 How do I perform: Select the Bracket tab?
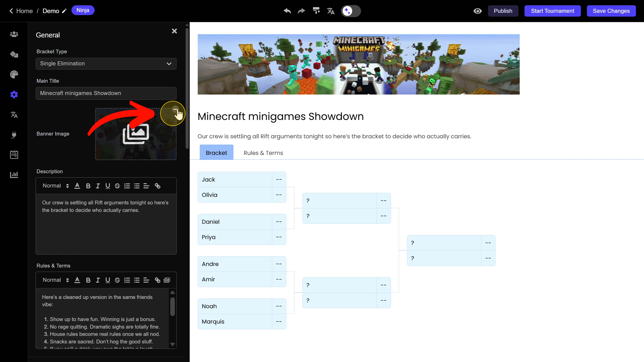216,153
